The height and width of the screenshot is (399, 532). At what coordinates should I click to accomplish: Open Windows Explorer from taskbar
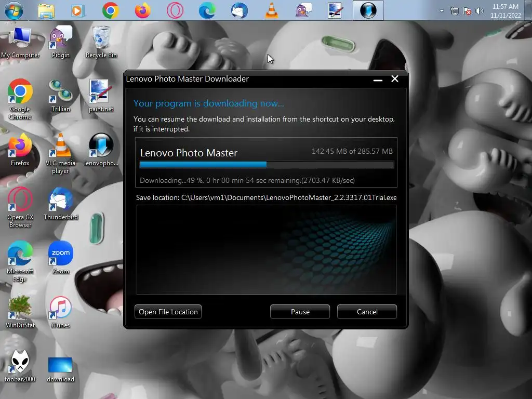pos(46,10)
